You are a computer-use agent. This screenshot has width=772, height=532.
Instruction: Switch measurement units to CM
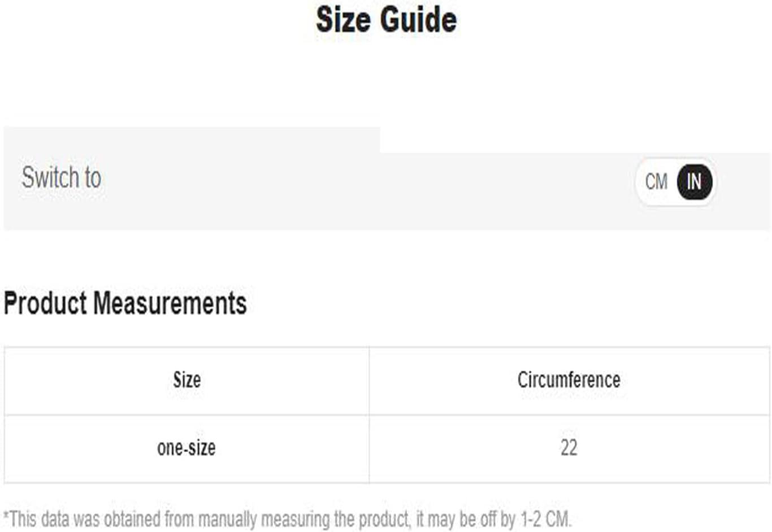pyautogui.click(x=656, y=182)
